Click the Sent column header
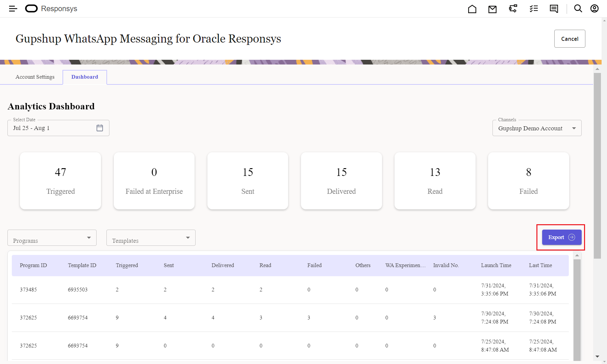 tap(169, 265)
